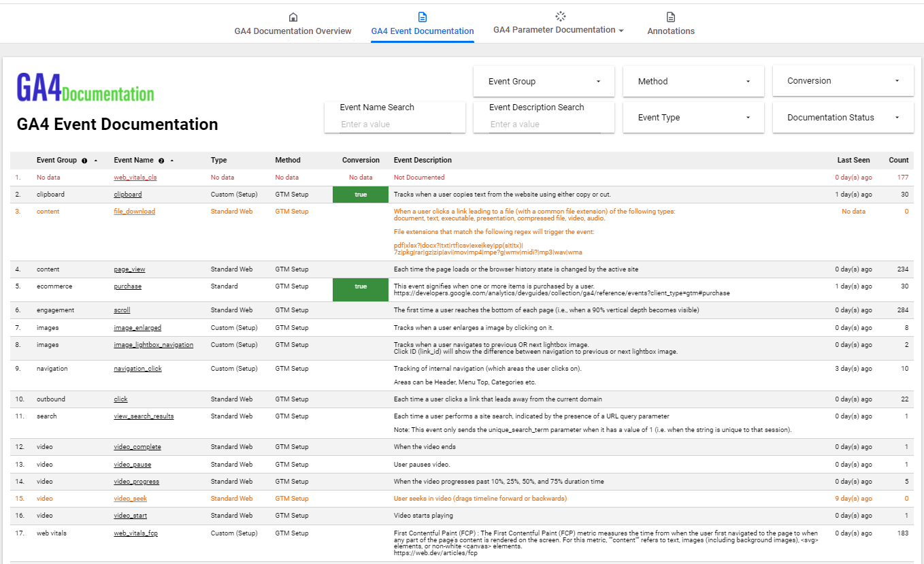924x564 pixels.
Task: Switch to the GA4 Event Documentation tab
Action: (x=423, y=31)
